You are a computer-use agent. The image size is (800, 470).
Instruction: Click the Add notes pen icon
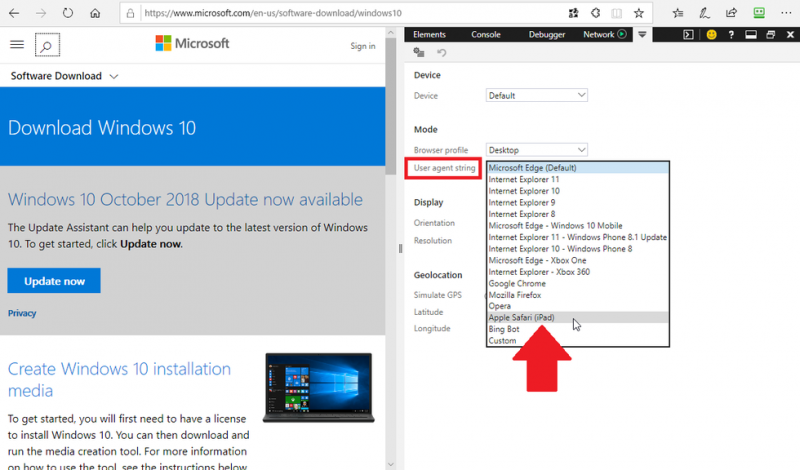705,13
